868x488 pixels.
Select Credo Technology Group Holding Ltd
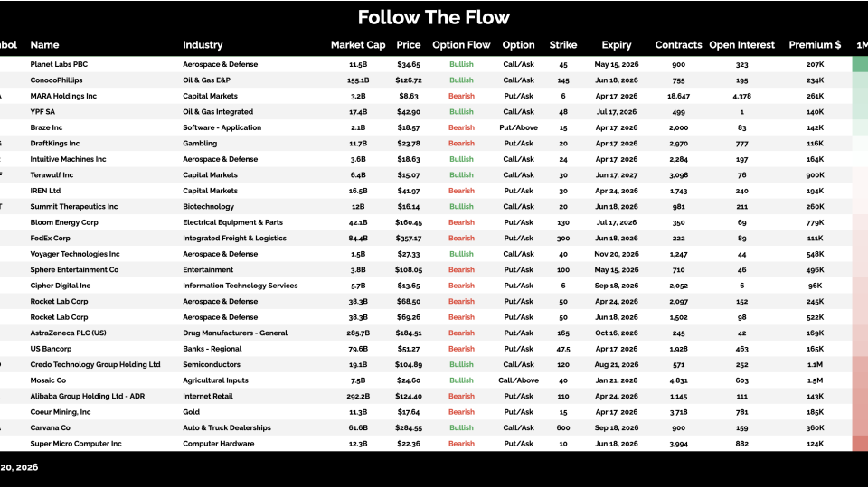(95, 365)
